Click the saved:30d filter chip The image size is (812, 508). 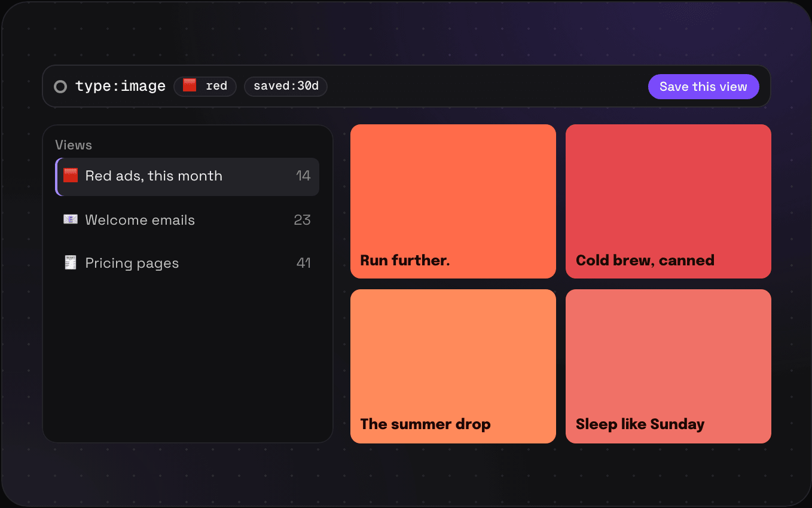[286, 86]
